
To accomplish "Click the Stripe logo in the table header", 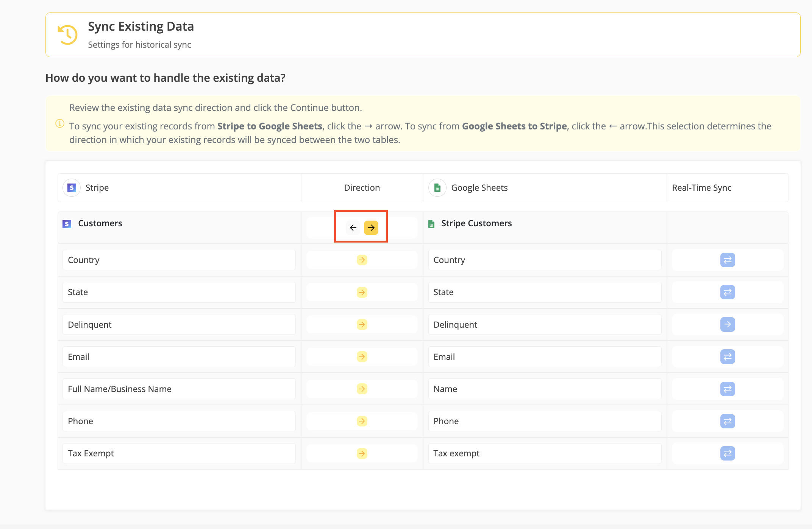I will (x=72, y=188).
